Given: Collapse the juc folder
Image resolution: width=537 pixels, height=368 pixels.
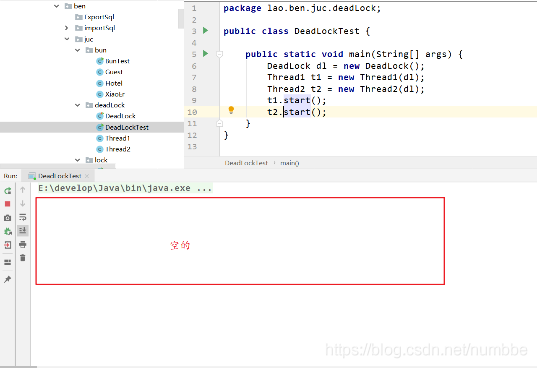Looking at the screenshot, I should 67,39.
